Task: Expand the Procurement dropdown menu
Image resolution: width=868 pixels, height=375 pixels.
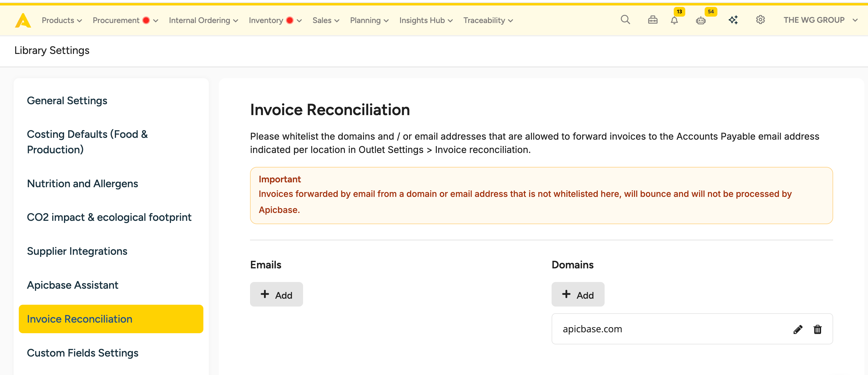Action: (125, 21)
